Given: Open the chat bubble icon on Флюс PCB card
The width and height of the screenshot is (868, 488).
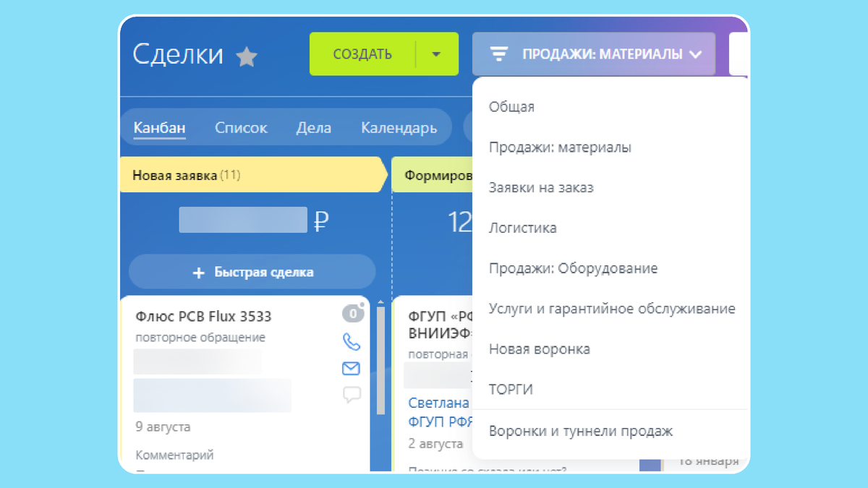Looking at the screenshot, I should pyautogui.click(x=351, y=395).
